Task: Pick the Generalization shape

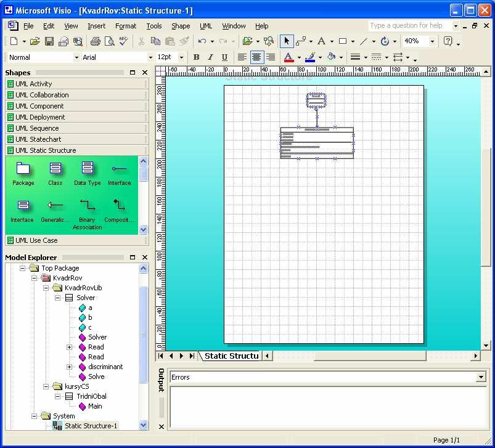Action: tap(55, 211)
